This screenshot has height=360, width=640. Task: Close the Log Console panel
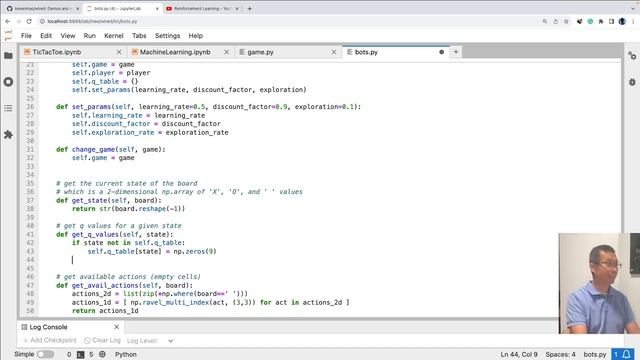116,327
